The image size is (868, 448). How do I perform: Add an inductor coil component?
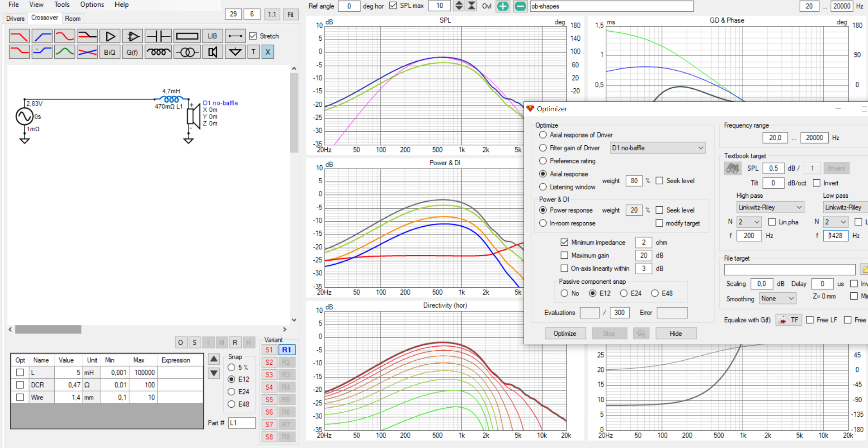[158, 52]
